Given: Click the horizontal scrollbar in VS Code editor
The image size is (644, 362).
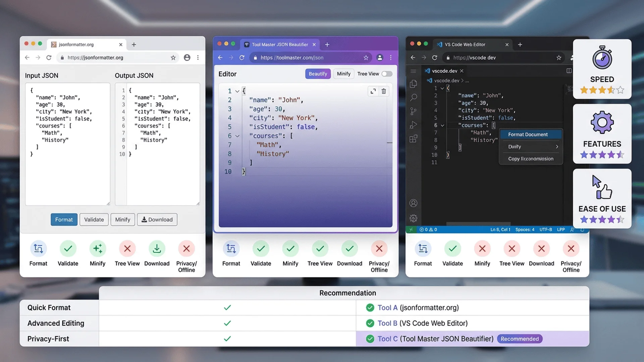Looking at the screenshot, I should coord(478,224).
